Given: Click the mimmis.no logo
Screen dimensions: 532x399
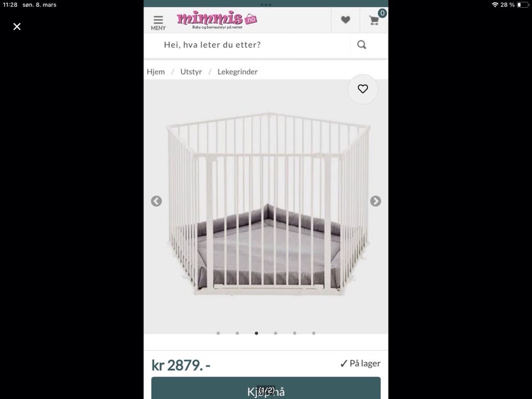Looking at the screenshot, I should [x=217, y=20].
